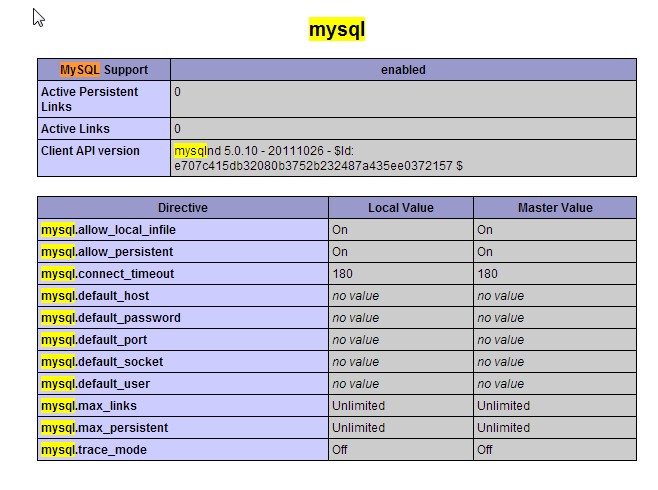Click local Unlimited value of max_links

coord(358,406)
